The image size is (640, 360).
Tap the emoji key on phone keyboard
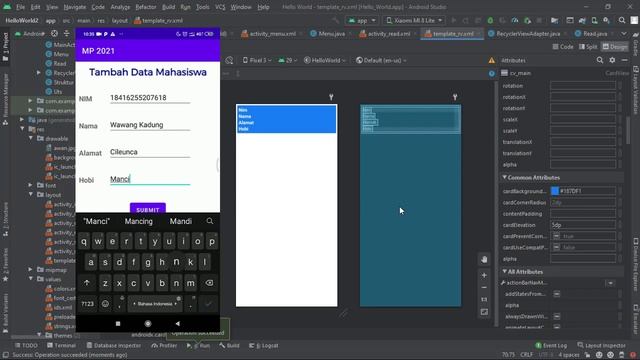click(105, 304)
